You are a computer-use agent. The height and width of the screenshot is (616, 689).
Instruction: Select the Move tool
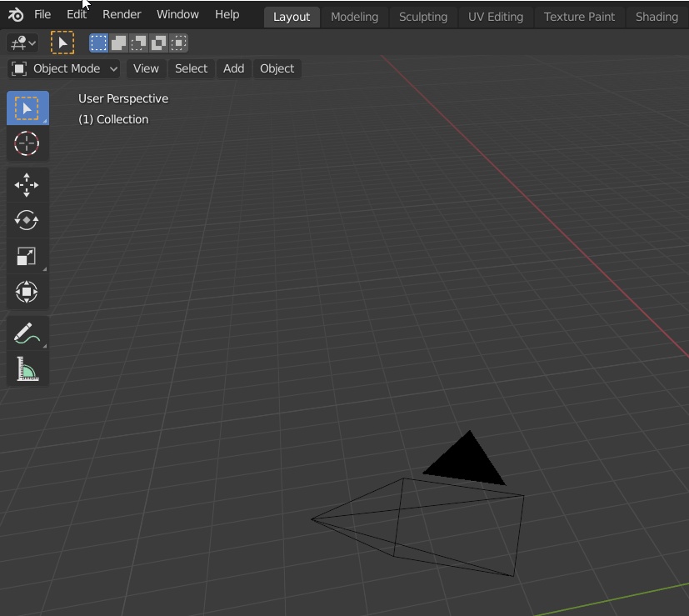point(27,185)
